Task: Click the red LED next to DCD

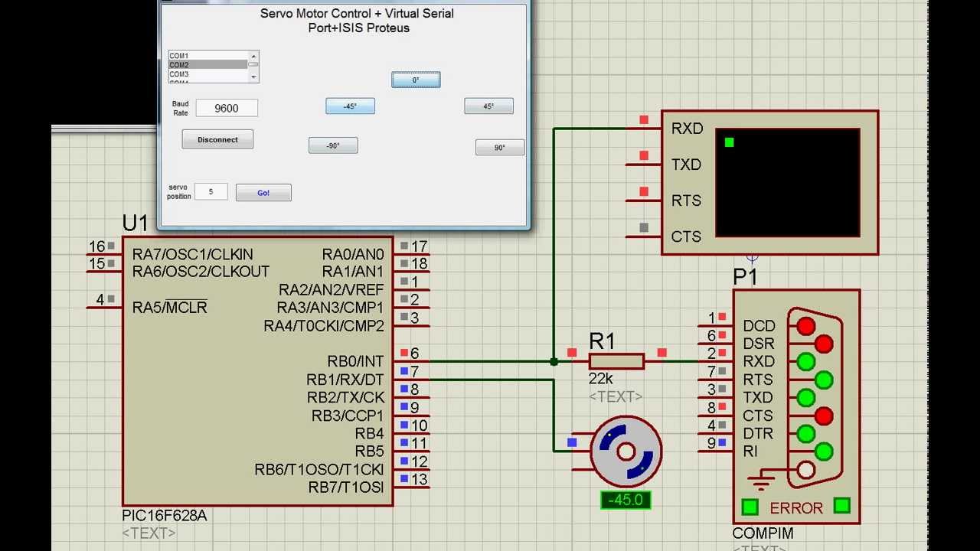Action: 805,327
